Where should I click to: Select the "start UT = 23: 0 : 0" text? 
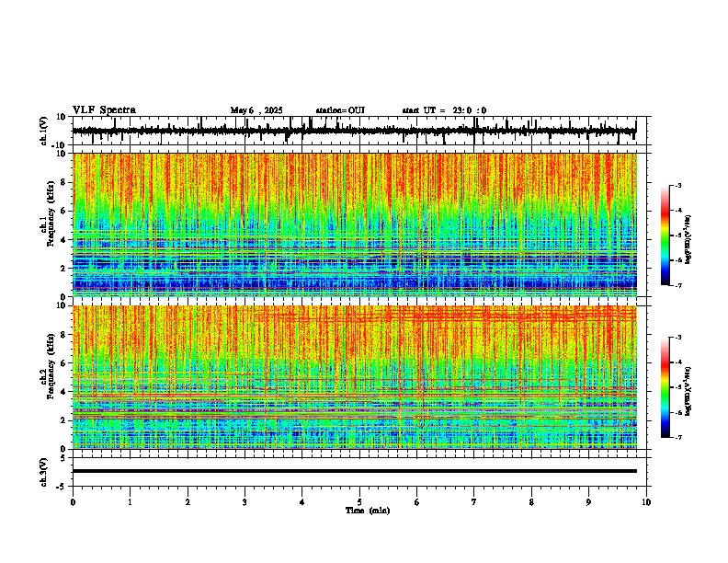click(x=444, y=110)
